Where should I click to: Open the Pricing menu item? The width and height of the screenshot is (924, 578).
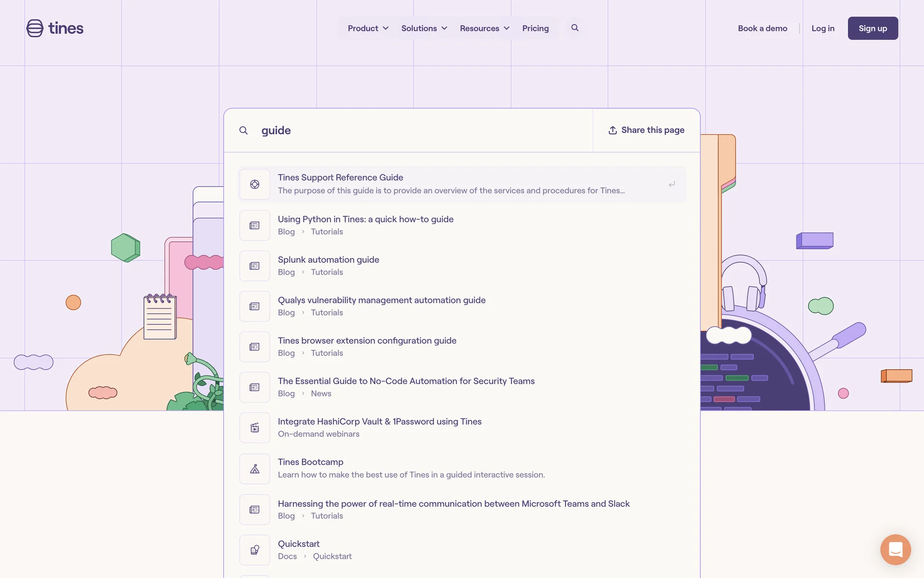(535, 28)
